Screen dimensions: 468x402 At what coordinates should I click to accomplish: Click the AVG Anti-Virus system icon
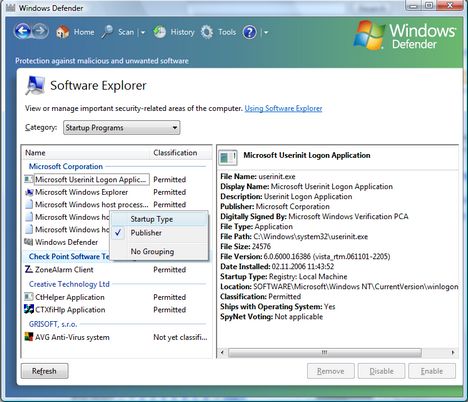29,337
